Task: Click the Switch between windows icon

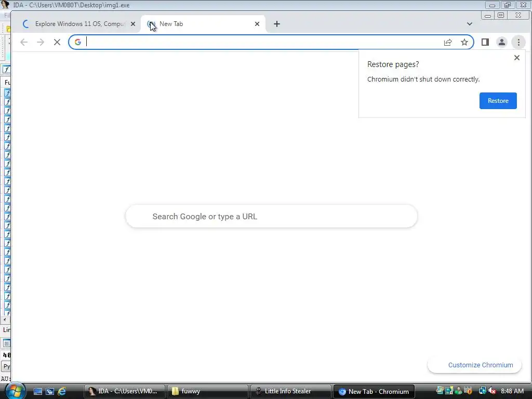Action: pos(50,392)
